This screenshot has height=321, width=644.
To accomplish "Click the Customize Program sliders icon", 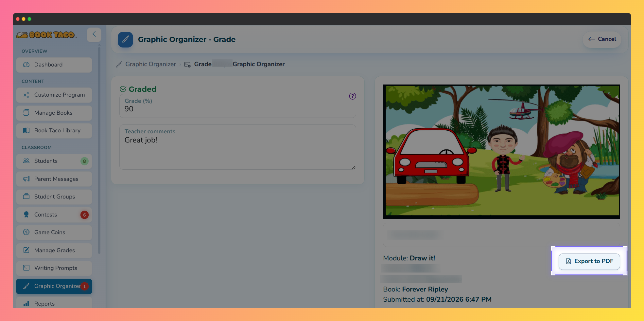I will coord(26,95).
